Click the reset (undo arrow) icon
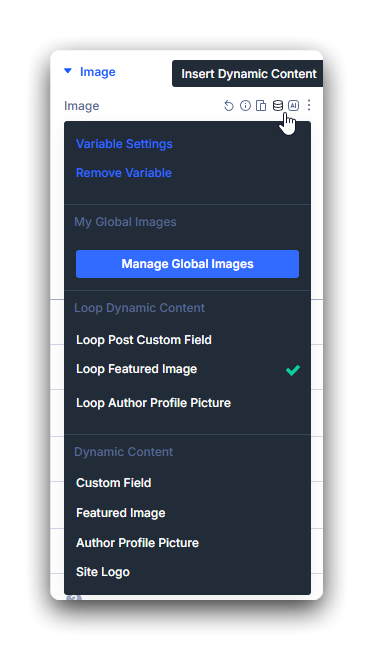This screenshot has width=373, height=650. [228, 106]
